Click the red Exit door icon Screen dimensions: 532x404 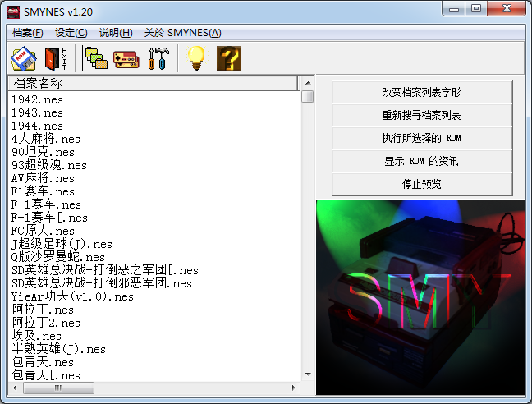point(56,58)
